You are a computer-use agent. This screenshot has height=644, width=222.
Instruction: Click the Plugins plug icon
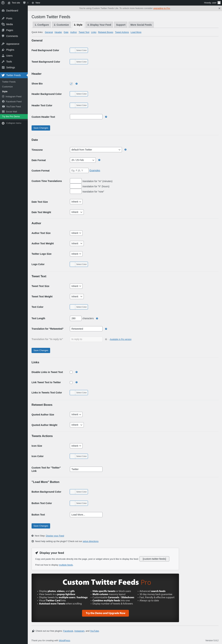pyautogui.click(x=3, y=50)
